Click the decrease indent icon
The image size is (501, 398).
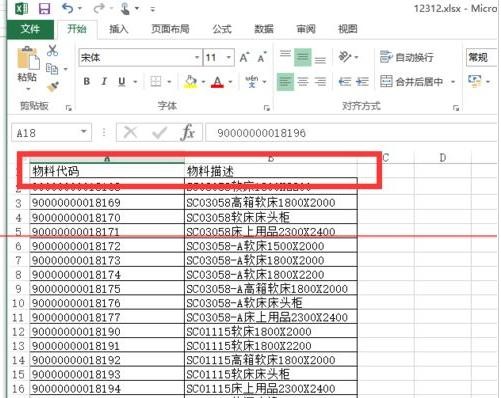(x=345, y=82)
